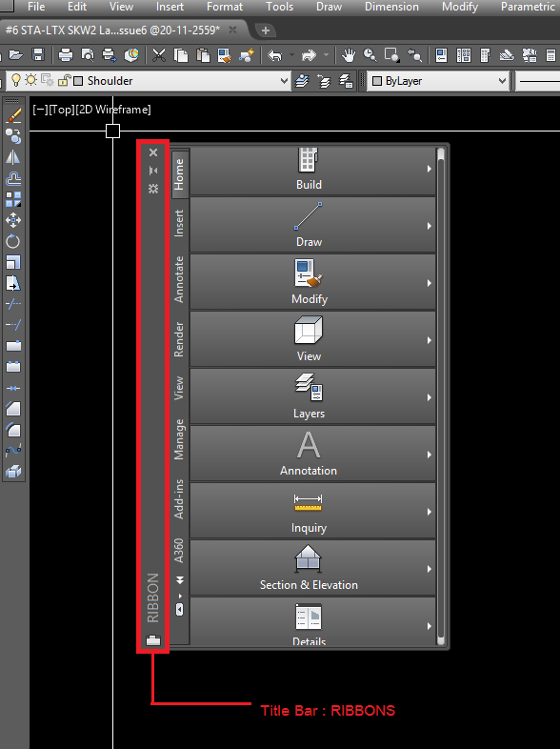
Task: Select the Move tool
Action: tap(13, 220)
